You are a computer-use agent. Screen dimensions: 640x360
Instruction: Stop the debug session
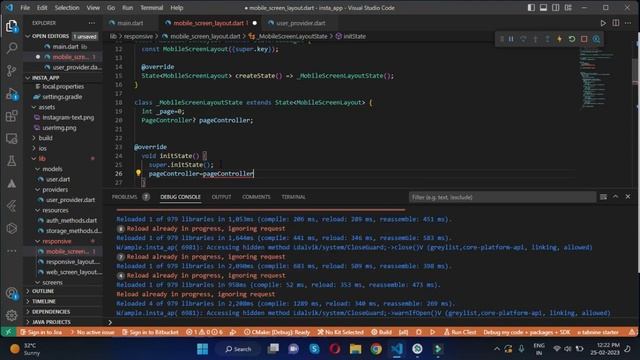(x=584, y=39)
